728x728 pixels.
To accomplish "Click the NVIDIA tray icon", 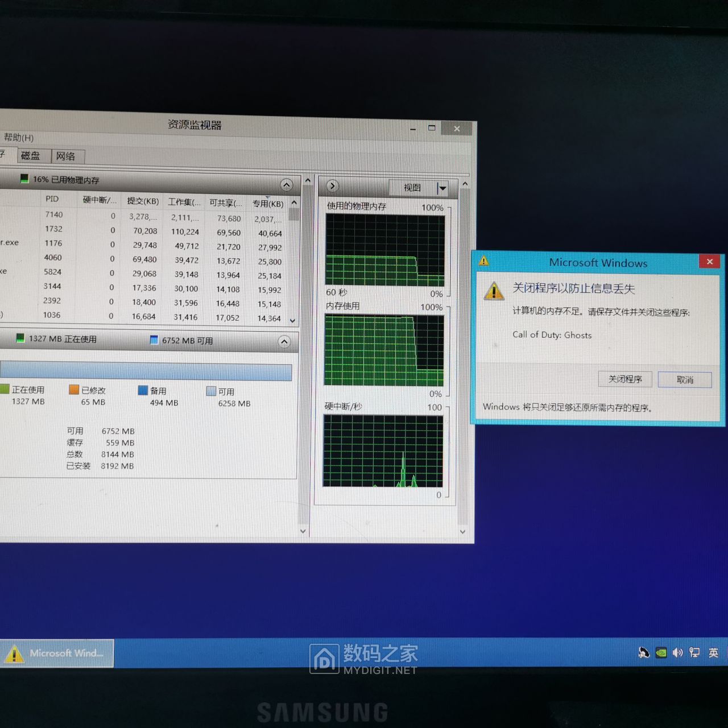I will pos(661,653).
